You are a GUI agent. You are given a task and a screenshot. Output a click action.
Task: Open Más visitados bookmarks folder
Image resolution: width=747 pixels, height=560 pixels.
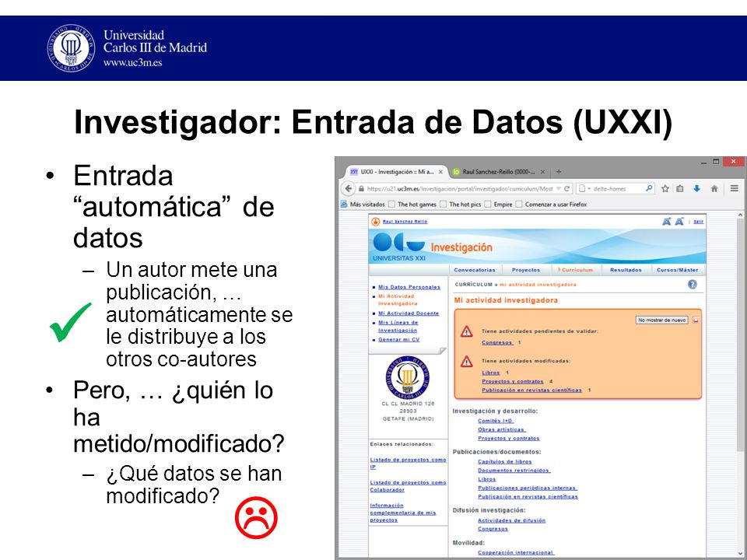point(363,205)
